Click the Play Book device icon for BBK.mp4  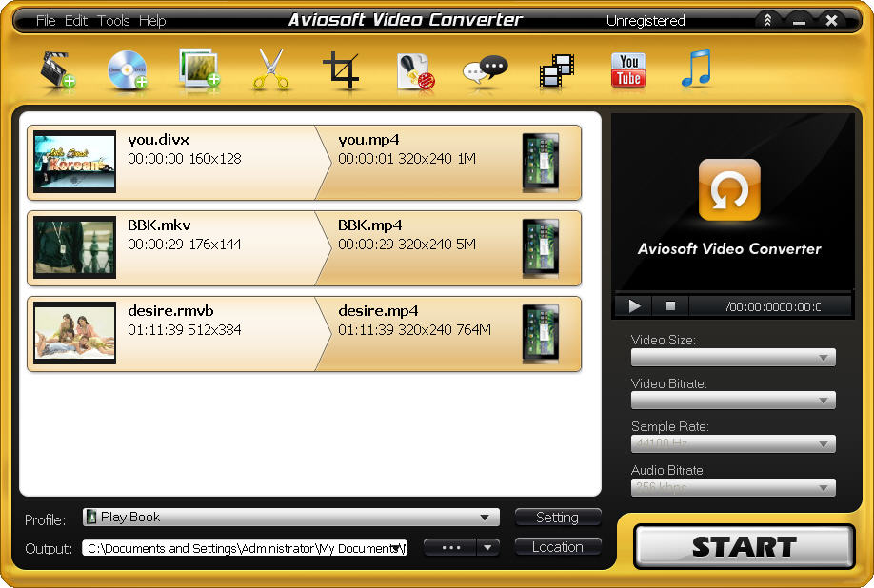[541, 248]
